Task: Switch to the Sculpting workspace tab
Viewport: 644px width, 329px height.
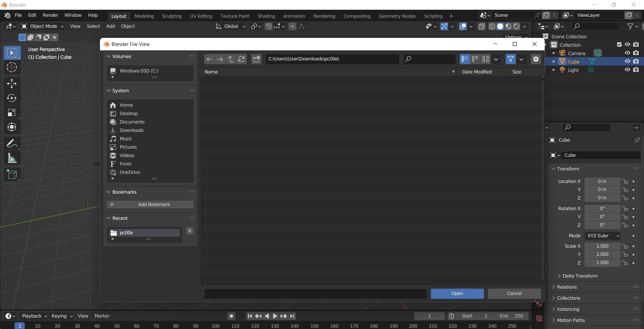Action: click(x=171, y=16)
